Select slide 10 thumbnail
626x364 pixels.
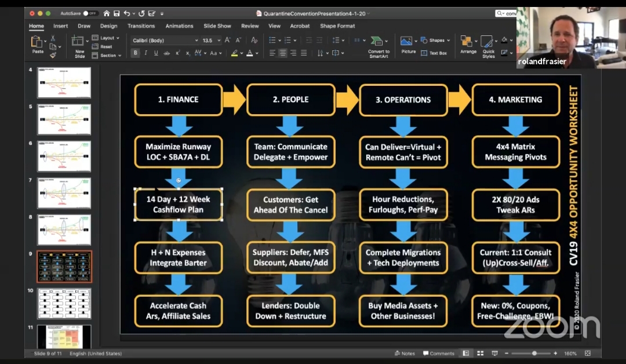coord(64,303)
